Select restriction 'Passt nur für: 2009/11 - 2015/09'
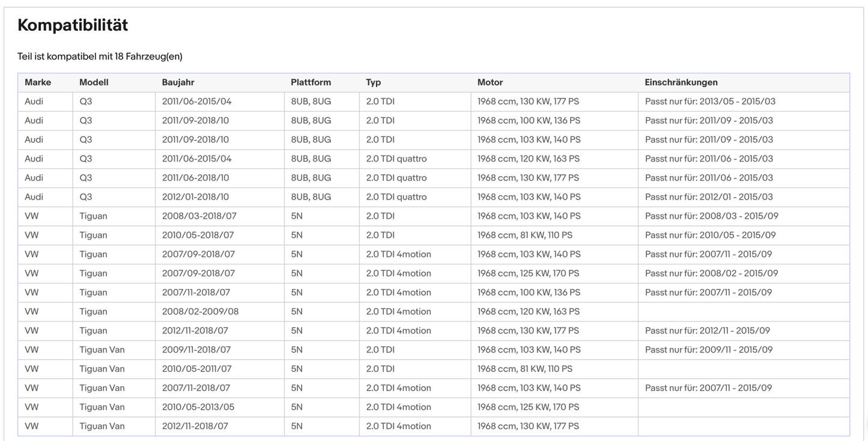The width and height of the screenshot is (868, 441). pos(709,350)
